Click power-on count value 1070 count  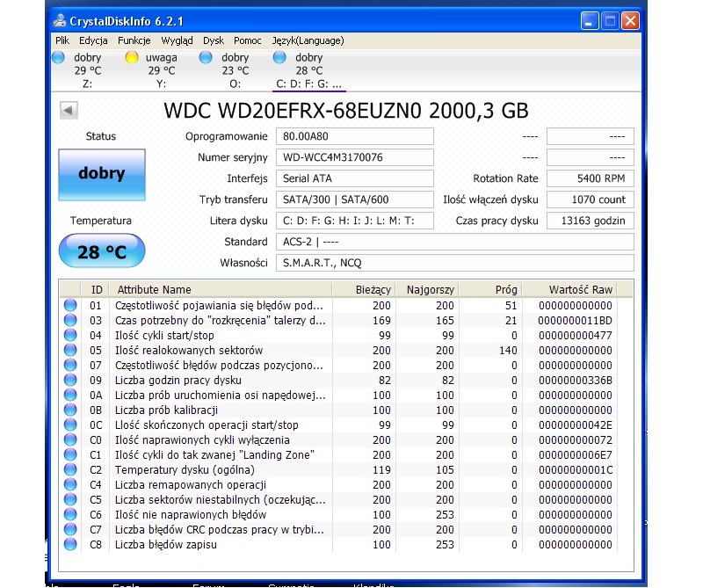click(x=590, y=200)
